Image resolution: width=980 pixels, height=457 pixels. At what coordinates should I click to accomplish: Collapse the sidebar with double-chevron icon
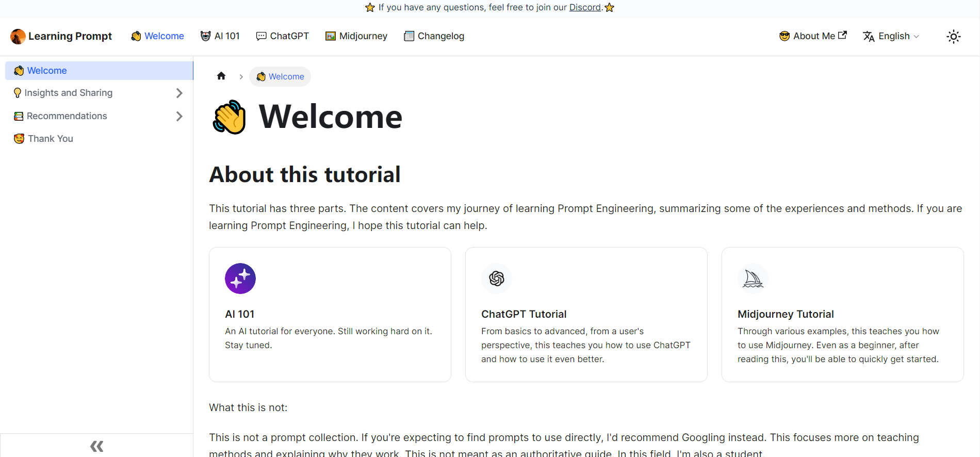tap(96, 446)
